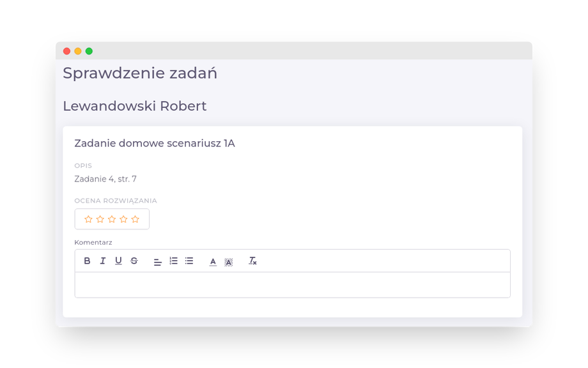Minimize window with the yellow button
The width and height of the screenshot is (588, 368).
[x=78, y=51]
